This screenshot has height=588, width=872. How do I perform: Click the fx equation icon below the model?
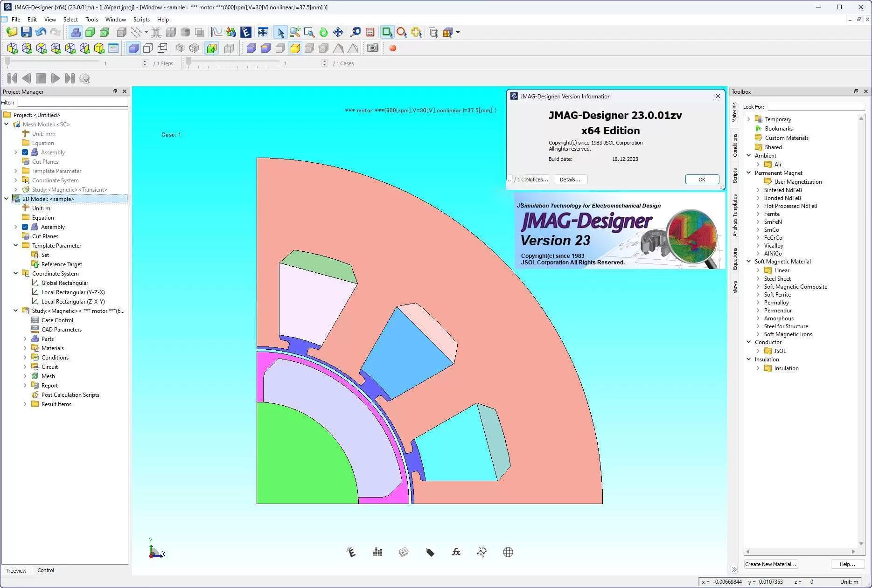click(x=456, y=552)
